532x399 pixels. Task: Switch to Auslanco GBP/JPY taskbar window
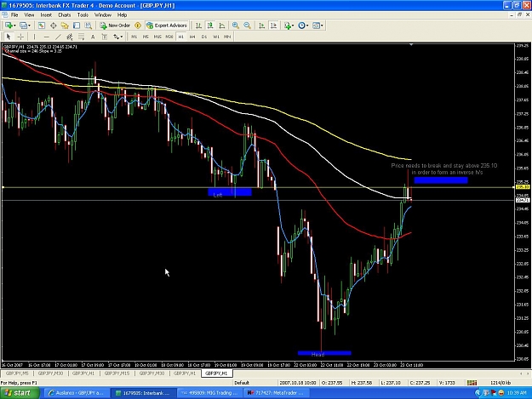pos(77,393)
